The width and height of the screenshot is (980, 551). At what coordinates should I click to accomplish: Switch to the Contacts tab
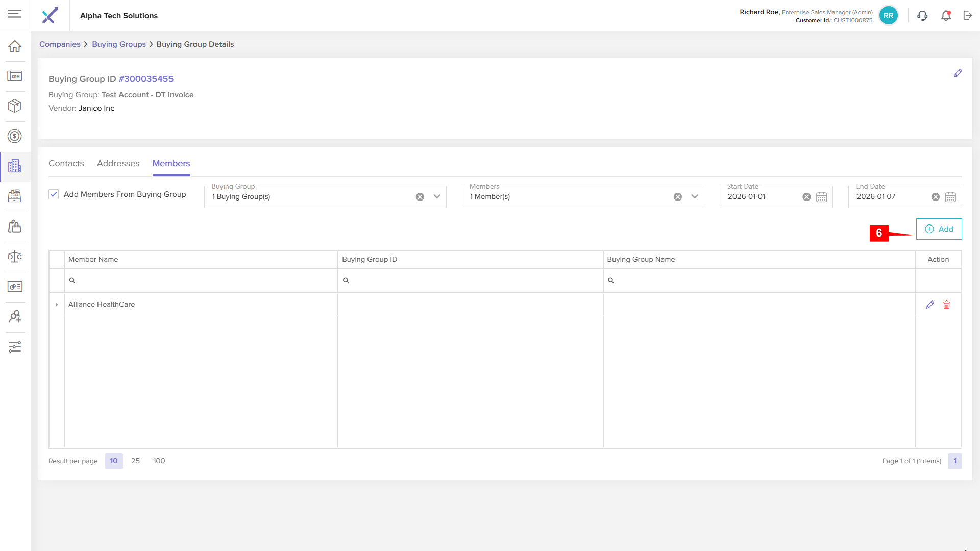66,164
